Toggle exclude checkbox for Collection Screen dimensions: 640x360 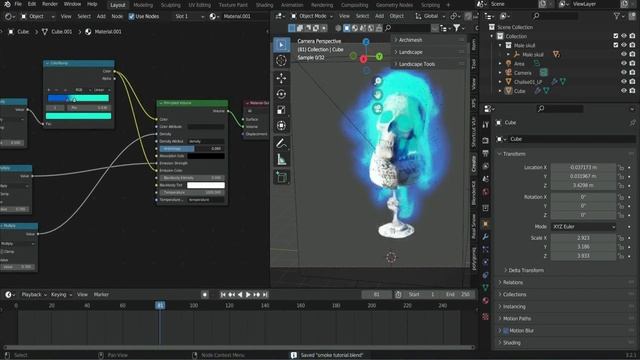616,36
